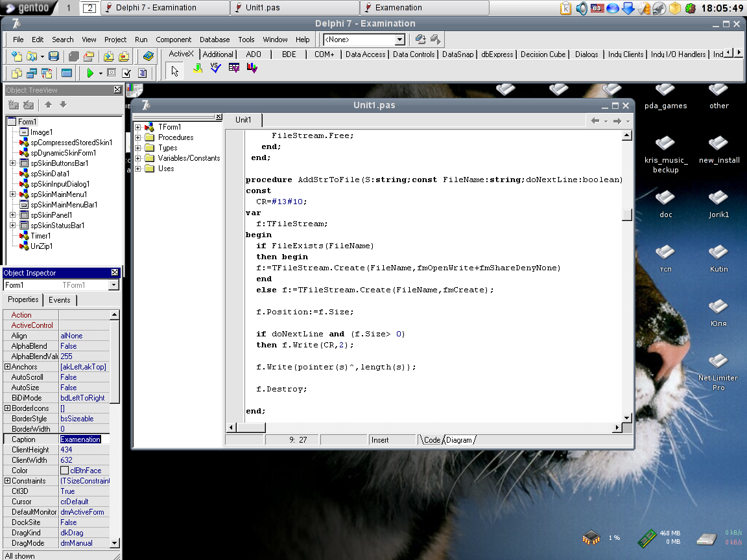This screenshot has width=747, height=560.
Task: Close the Object TreeView panel
Action: click(x=117, y=89)
